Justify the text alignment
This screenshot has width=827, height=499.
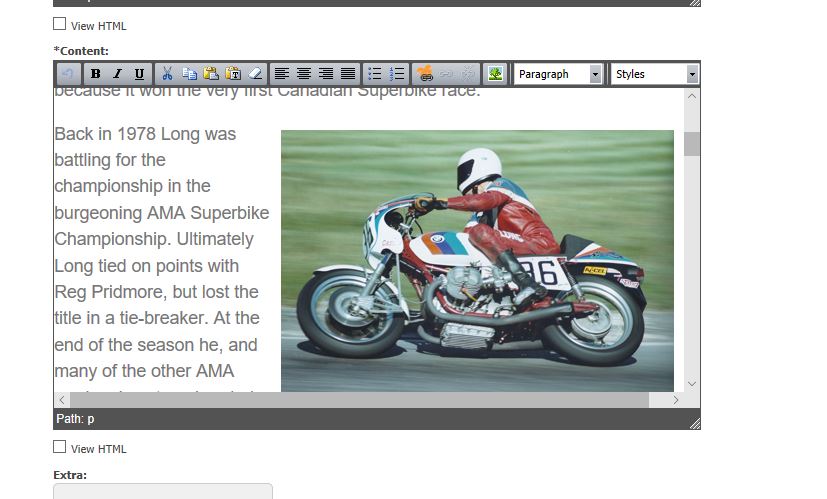347,74
